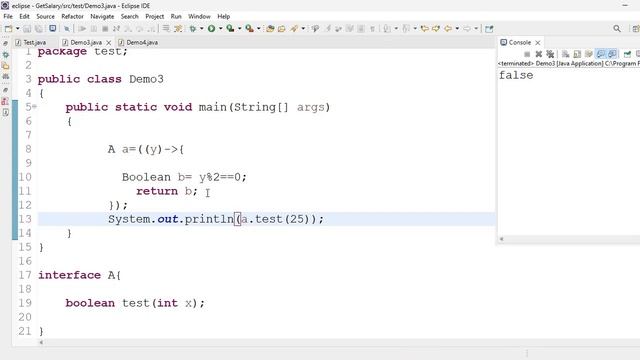The height and width of the screenshot is (360, 640).
Task: Click the gear icon in left sidebar
Action: tap(6, 54)
